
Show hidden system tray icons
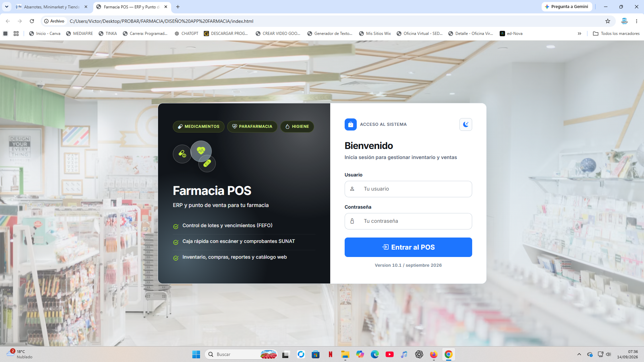(579, 354)
